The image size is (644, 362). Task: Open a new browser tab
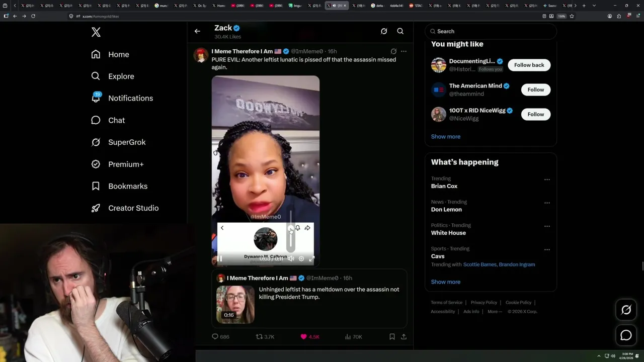tap(584, 6)
